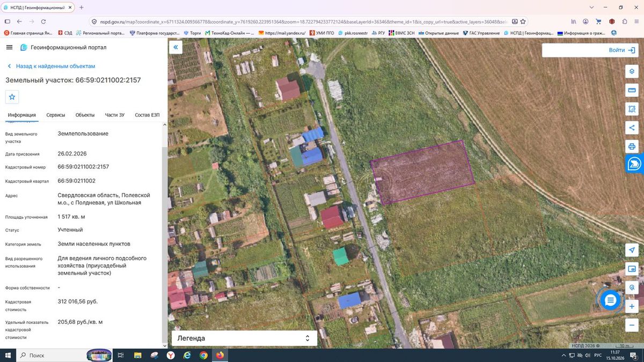Open the hamburger menu of the portal
The width and height of the screenshot is (644, 362).
point(9,47)
